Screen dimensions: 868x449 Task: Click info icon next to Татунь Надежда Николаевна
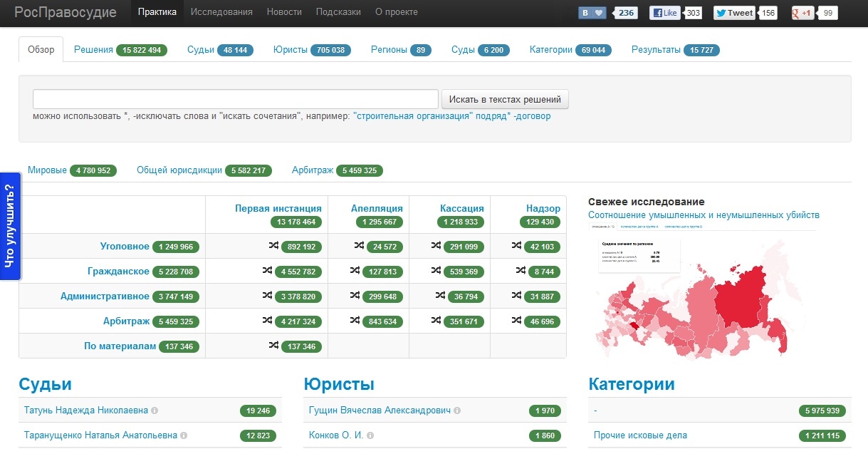(x=155, y=411)
